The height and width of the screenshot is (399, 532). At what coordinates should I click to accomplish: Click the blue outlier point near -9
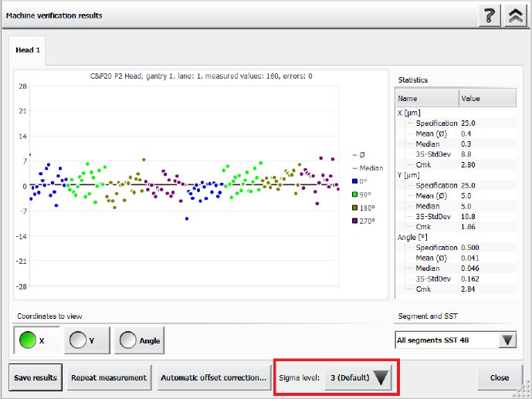187,218
